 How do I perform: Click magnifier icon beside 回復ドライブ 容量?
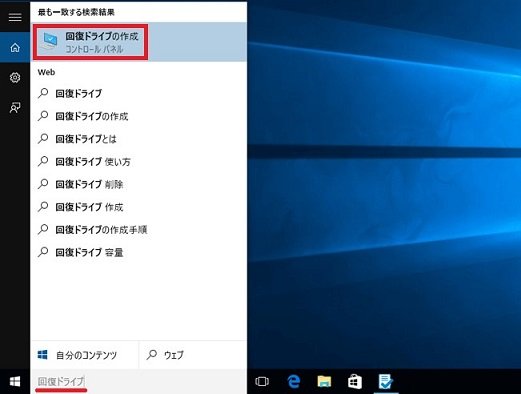(43, 252)
